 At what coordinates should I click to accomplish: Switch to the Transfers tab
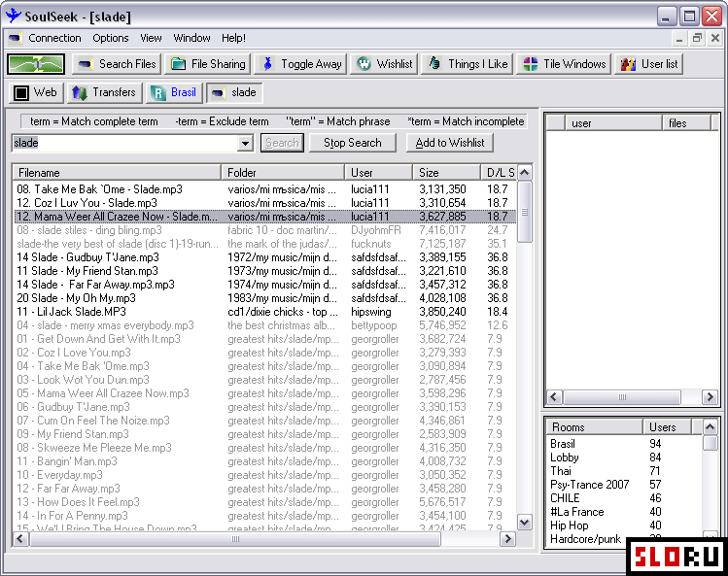click(104, 92)
